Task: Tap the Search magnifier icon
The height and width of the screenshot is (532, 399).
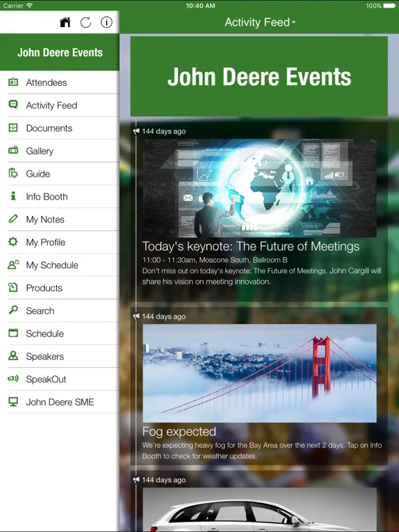Action: tap(13, 310)
